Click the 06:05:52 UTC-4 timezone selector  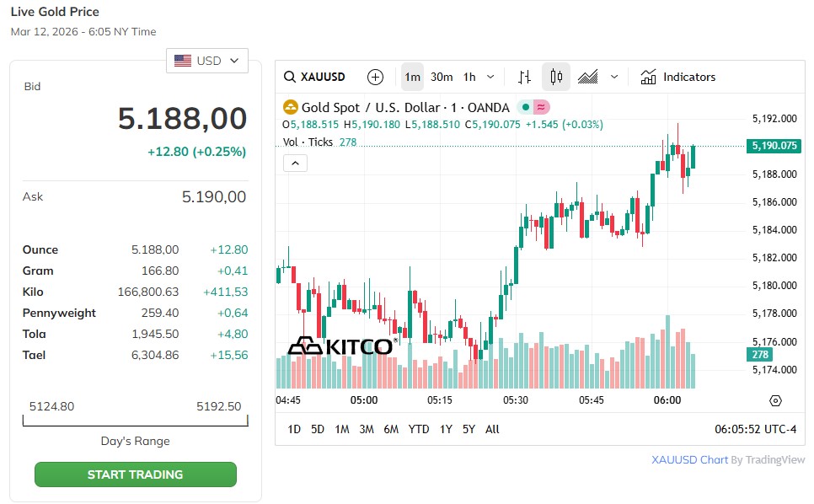click(x=755, y=429)
